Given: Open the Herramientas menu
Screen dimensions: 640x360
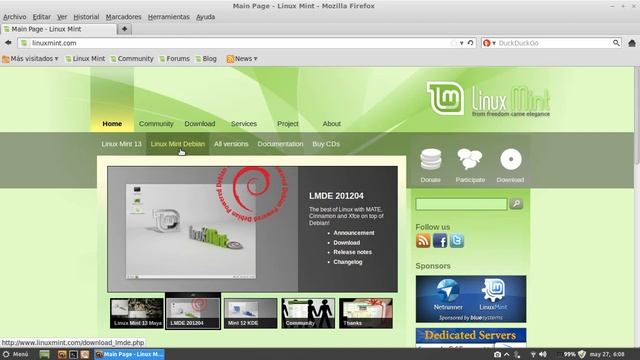Looking at the screenshot, I should pos(169,17).
